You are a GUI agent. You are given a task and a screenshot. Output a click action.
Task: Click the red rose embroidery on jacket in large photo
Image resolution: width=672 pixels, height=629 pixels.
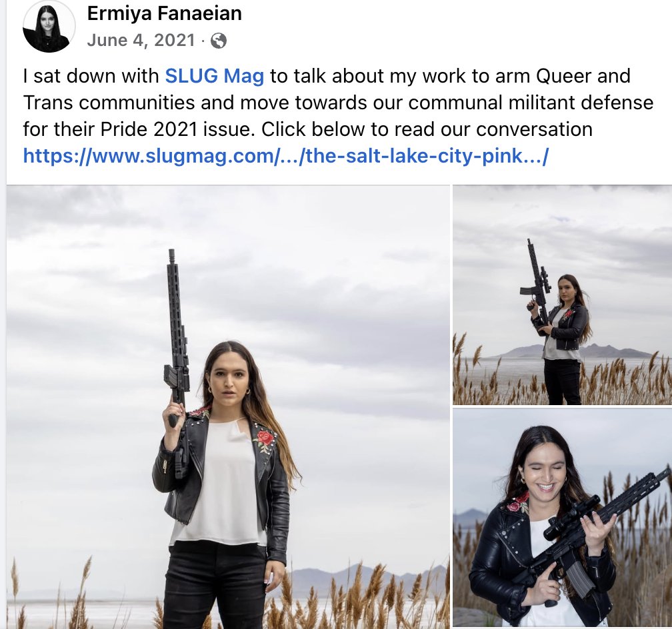pos(265,439)
